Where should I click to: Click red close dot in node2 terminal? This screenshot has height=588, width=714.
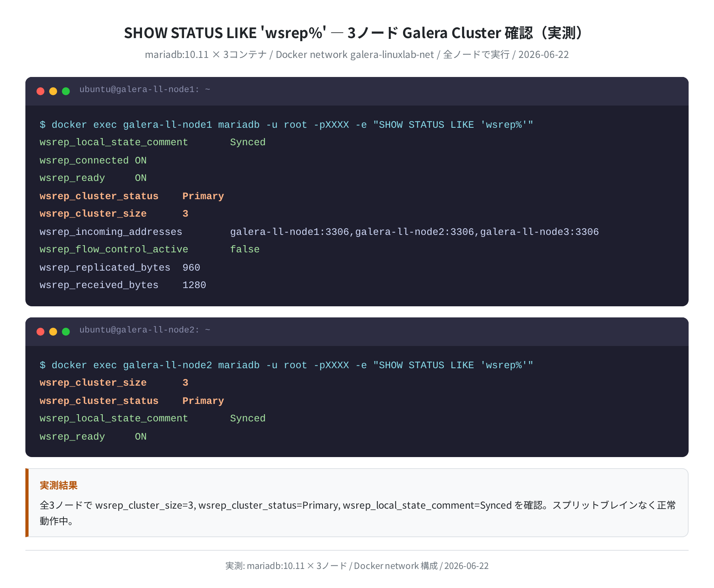40,332
